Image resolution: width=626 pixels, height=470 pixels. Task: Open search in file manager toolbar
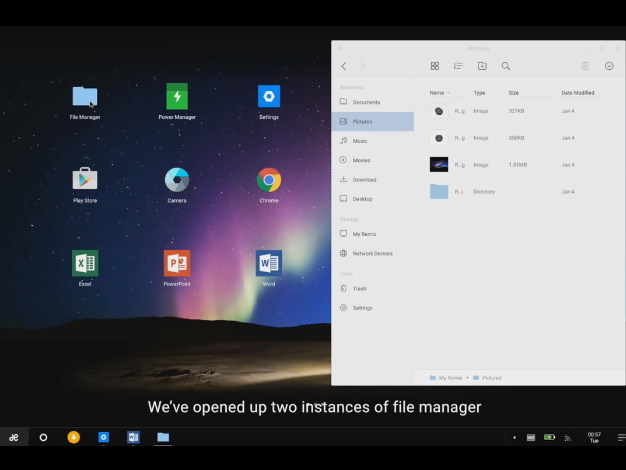click(x=506, y=66)
